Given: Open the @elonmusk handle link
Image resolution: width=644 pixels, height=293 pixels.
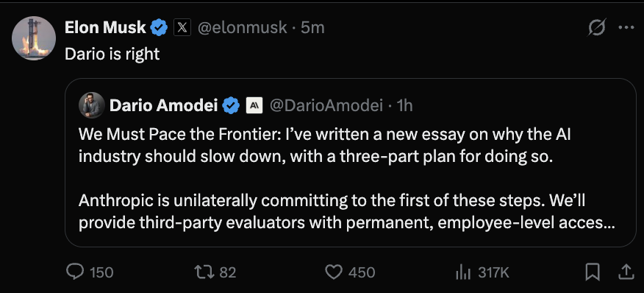Looking at the screenshot, I should (x=243, y=27).
